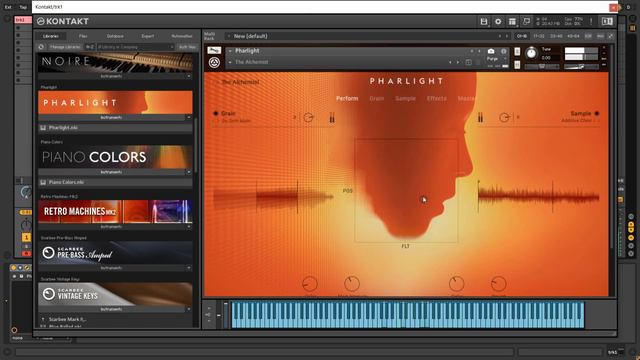Click the panic exclamation mark icon

click(x=591, y=22)
